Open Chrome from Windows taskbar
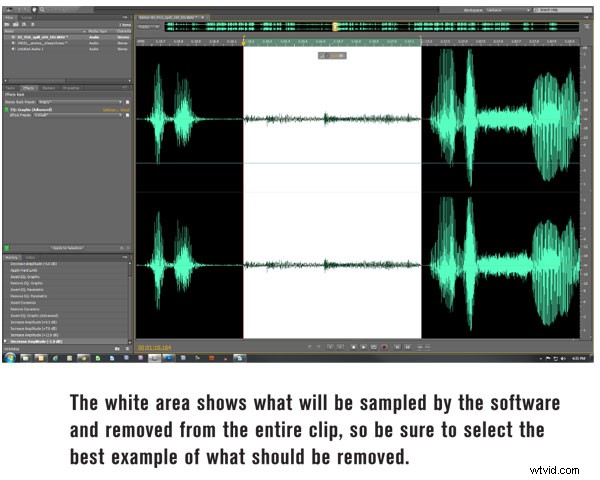Viewport: 600px width, 480px height. tap(83, 358)
